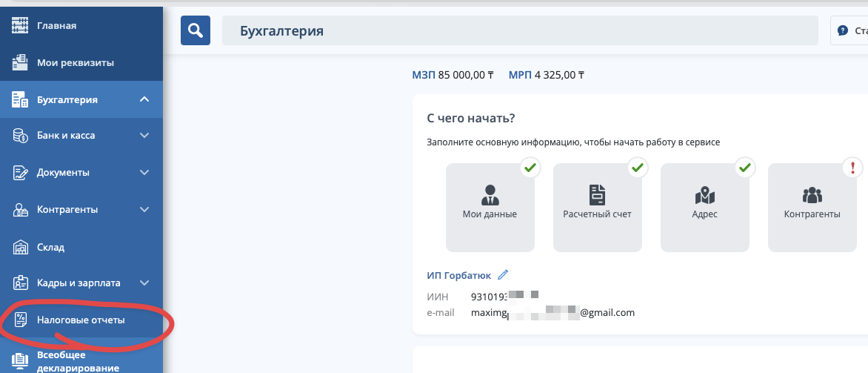Open the Контрагенты people card

(x=812, y=208)
